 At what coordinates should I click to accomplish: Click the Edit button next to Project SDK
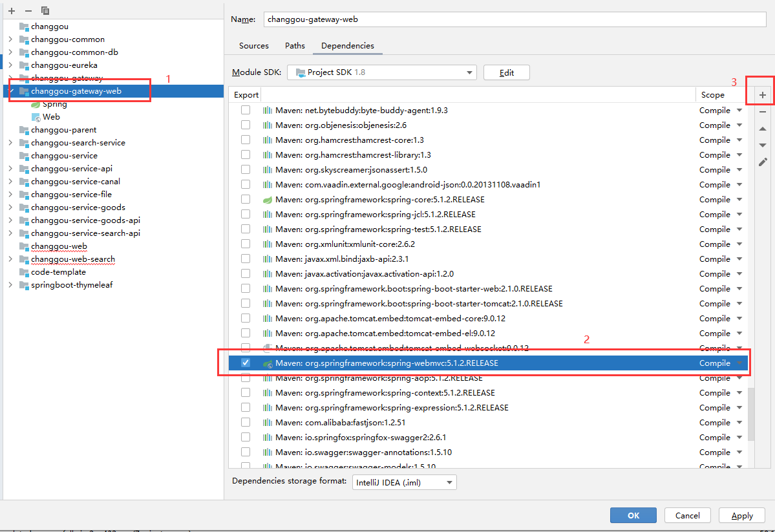coord(506,72)
